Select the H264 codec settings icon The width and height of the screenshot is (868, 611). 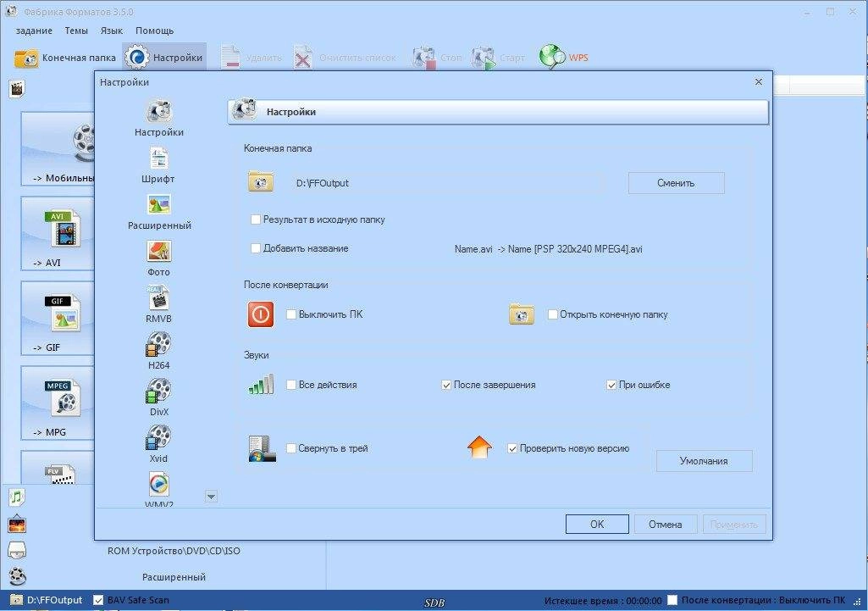coord(159,344)
